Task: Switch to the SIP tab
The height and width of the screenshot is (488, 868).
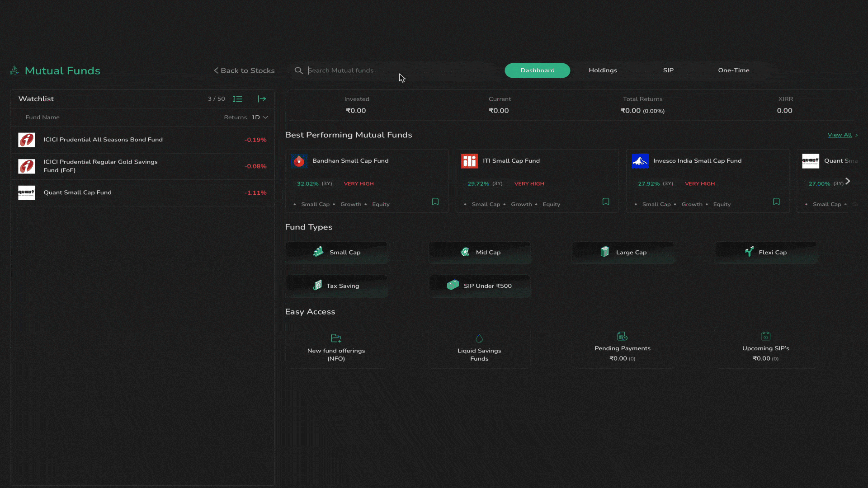Action: (668, 70)
